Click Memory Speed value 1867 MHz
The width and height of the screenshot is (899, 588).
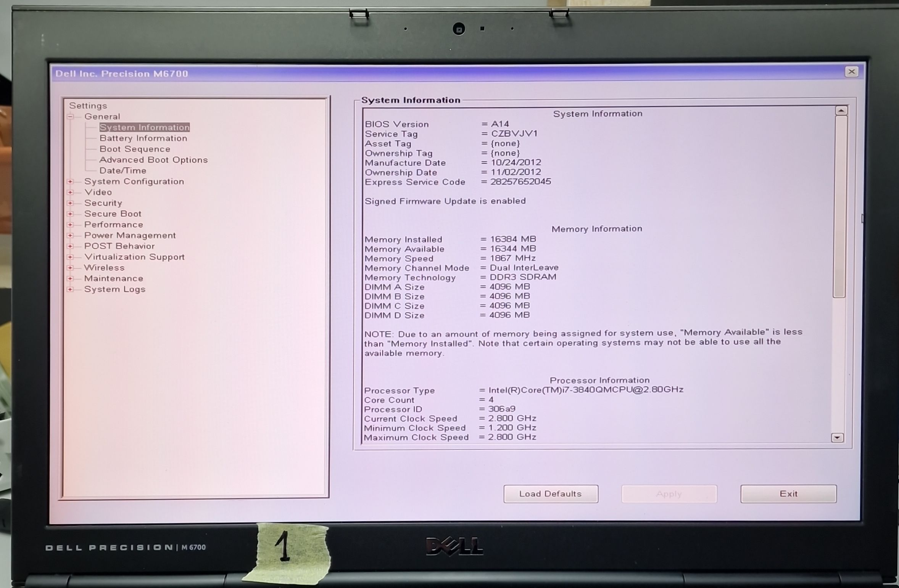tap(512, 258)
